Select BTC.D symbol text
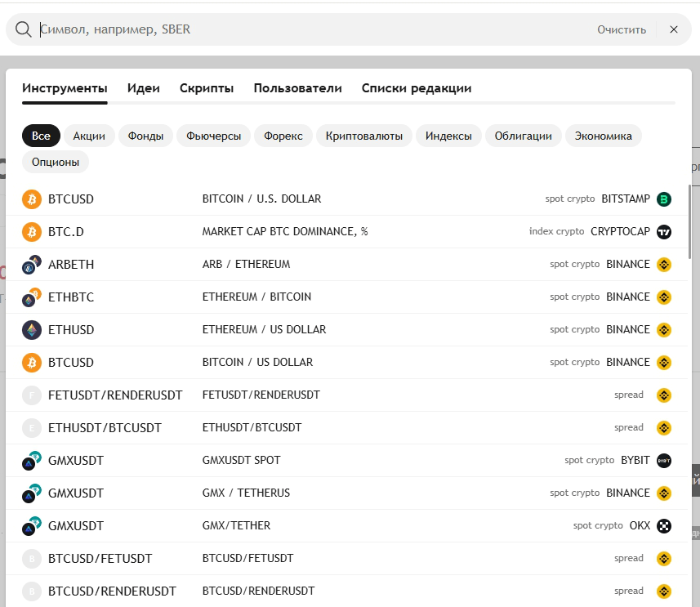Screen dimensions: 700x607 click(x=66, y=232)
